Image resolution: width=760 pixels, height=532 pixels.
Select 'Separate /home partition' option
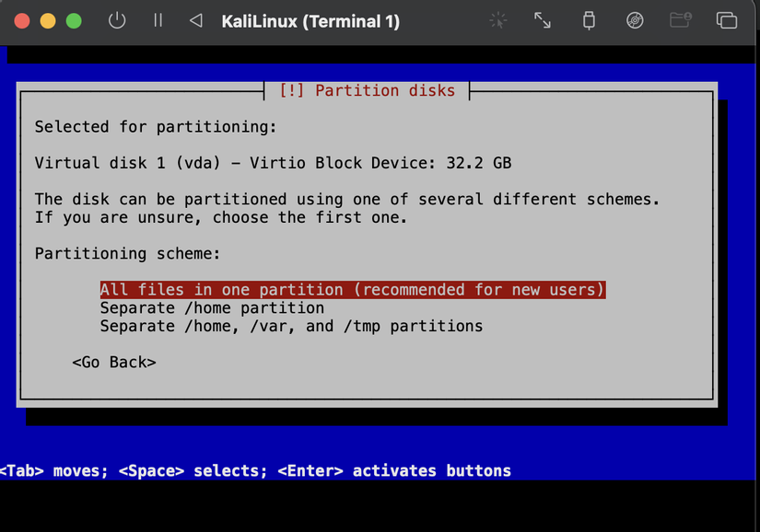pos(212,307)
